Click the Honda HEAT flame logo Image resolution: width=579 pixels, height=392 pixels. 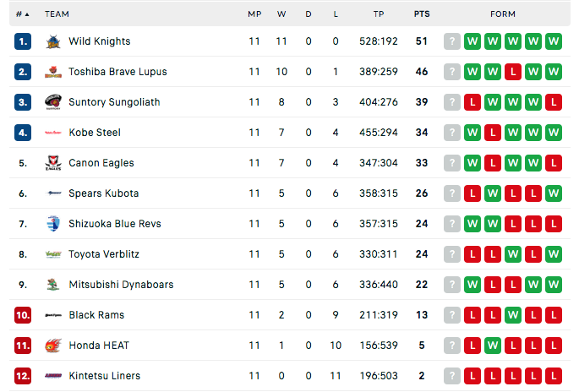(x=53, y=346)
